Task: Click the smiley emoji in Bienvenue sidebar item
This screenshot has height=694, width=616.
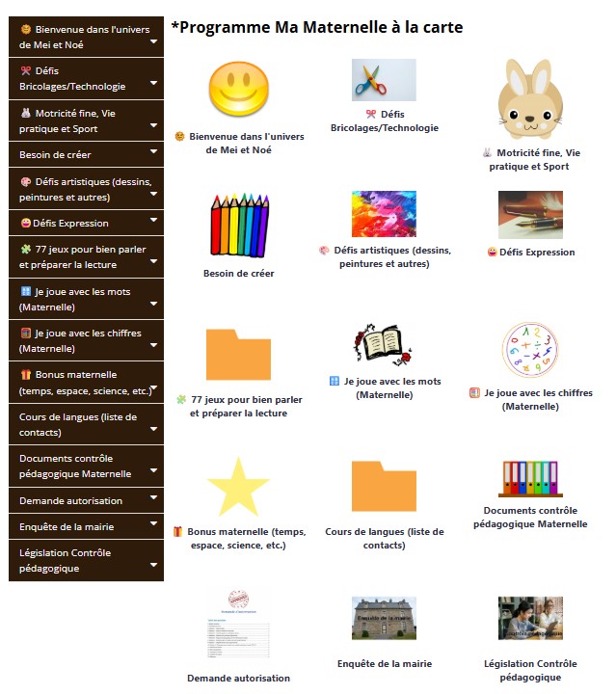Action: pyautogui.click(x=26, y=30)
